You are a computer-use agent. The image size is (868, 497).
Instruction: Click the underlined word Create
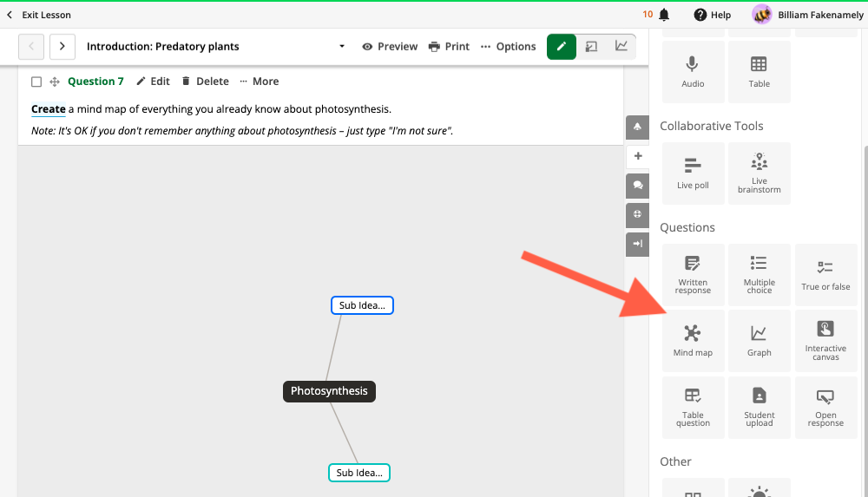pyautogui.click(x=48, y=109)
